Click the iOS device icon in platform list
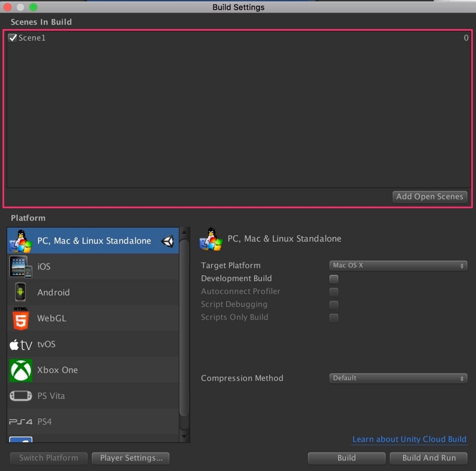This screenshot has height=471, width=476. pos(20,266)
